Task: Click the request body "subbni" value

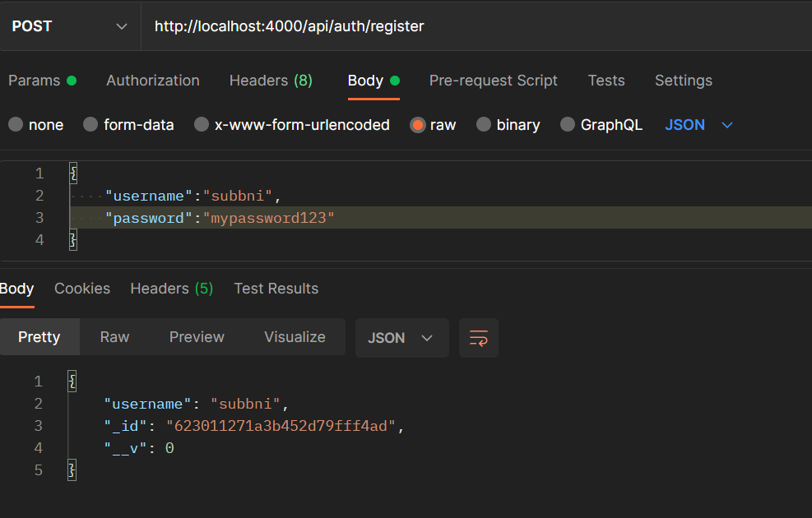Action: 238,197
